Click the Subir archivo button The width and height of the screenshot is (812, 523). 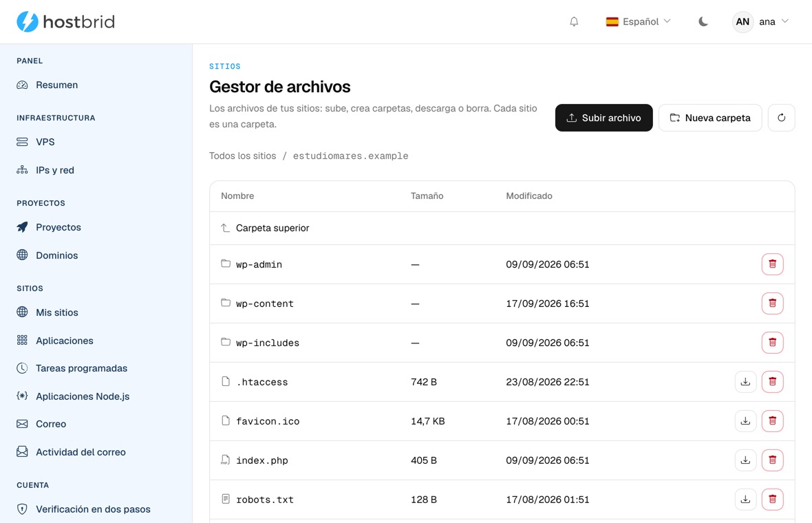pos(603,118)
